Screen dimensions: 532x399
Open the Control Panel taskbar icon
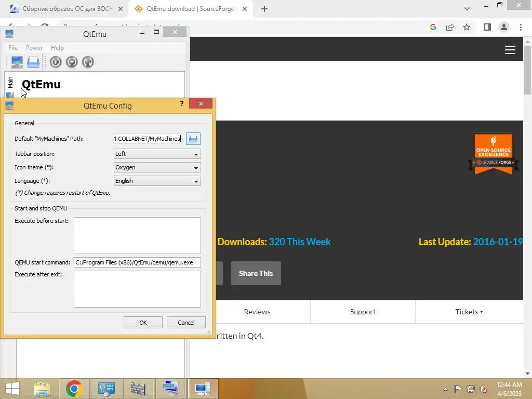point(106,389)
